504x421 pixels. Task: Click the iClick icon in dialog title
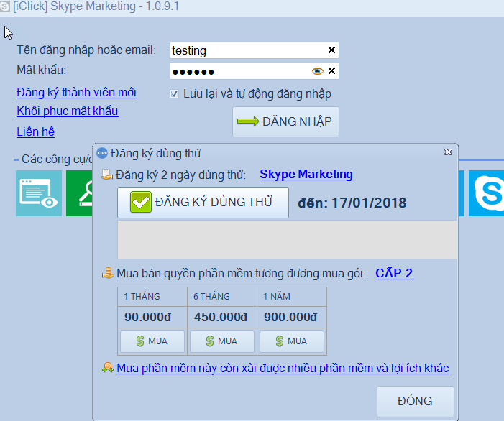point(102,153)
